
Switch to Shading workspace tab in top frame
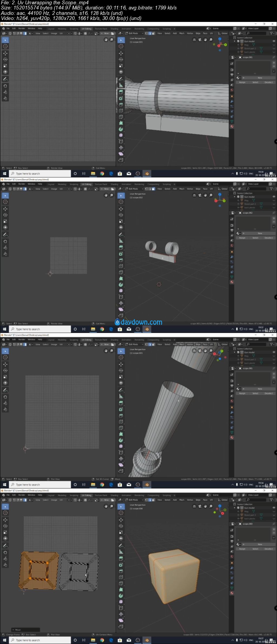114,29
